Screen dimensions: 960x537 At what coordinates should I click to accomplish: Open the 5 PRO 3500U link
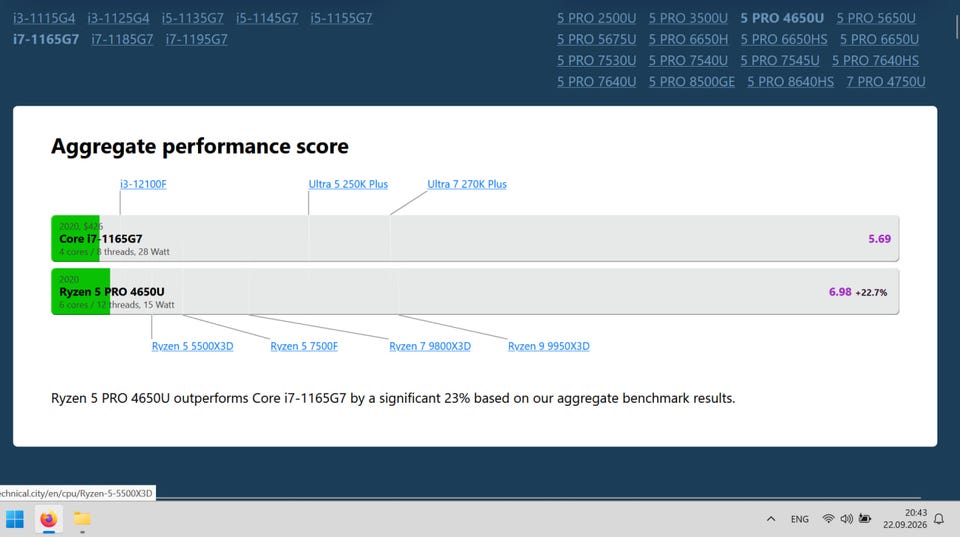(688, 18)
